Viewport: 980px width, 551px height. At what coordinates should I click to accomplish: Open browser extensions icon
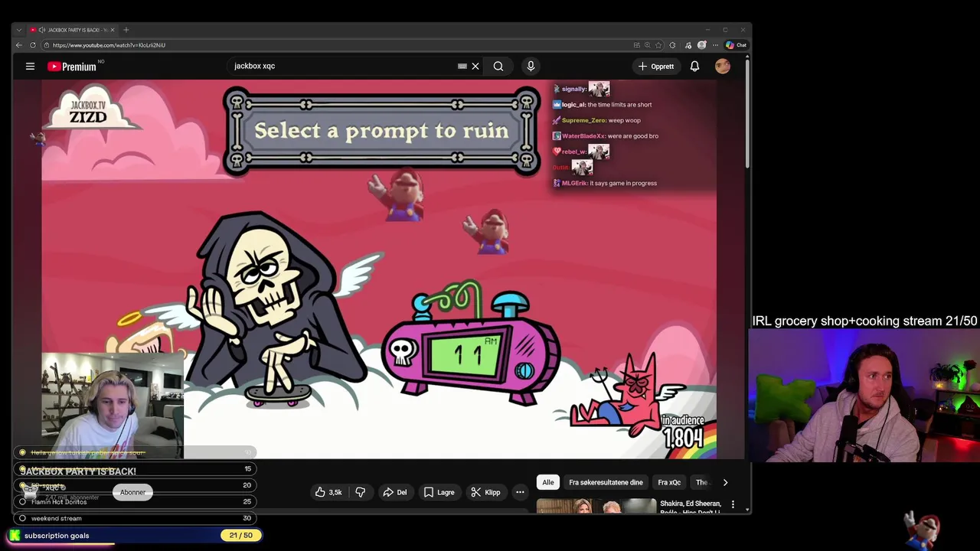[x=672, y=45]
